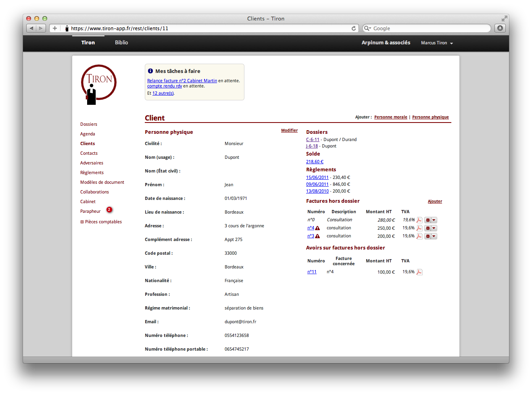This screenshot has height=395, width=532.
Task: Click Parapheur notification badge
Action: pyautogui.click(x=109, y=210)
